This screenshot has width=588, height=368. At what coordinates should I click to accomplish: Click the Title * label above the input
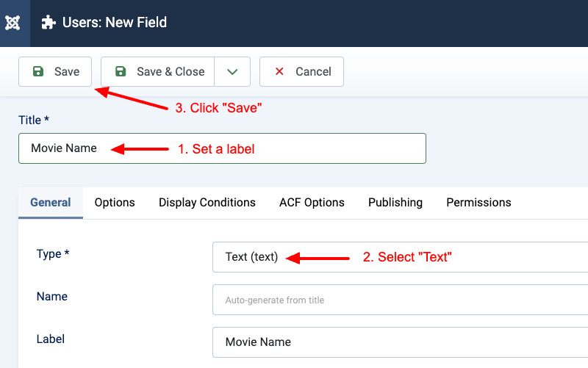[34, 120]
